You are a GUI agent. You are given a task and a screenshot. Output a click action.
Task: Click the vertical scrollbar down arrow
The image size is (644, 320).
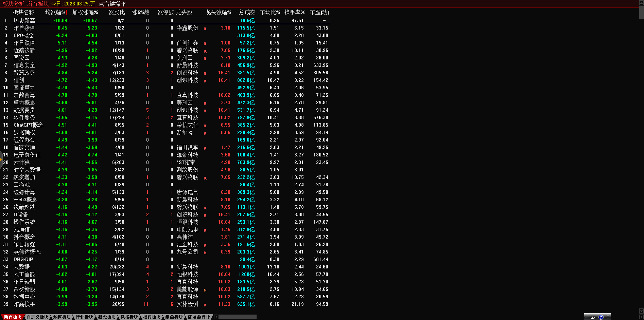tap(641, 311)
